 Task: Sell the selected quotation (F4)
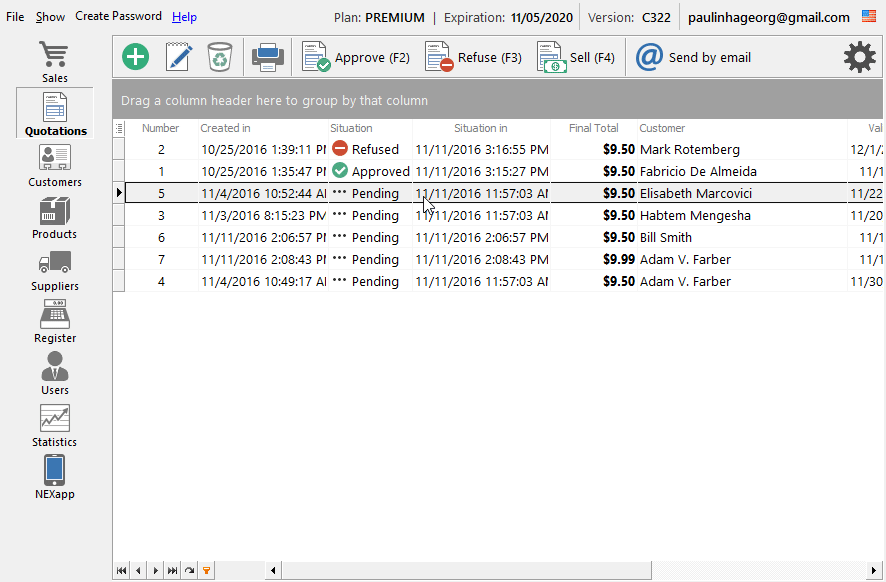(576, 57)
